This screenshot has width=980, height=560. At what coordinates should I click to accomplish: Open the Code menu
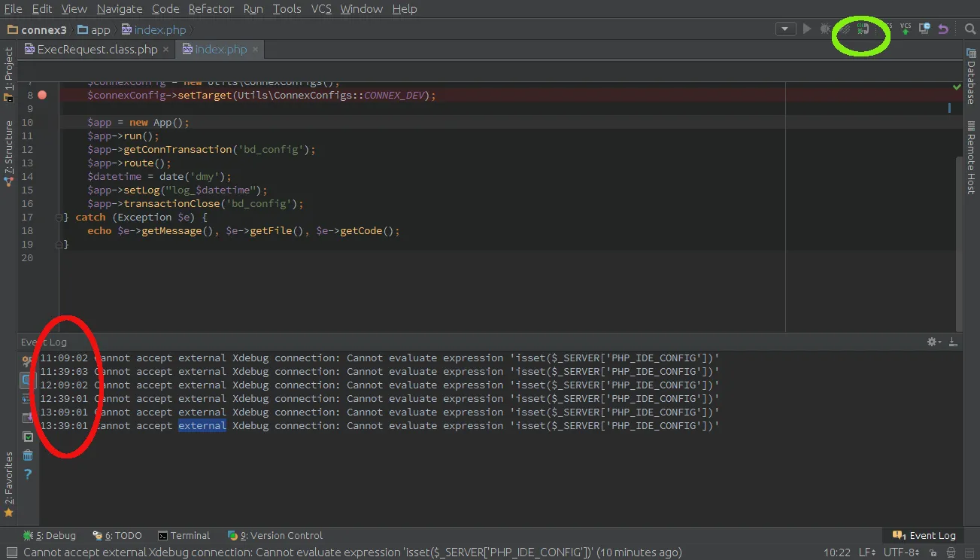[165, 9]
